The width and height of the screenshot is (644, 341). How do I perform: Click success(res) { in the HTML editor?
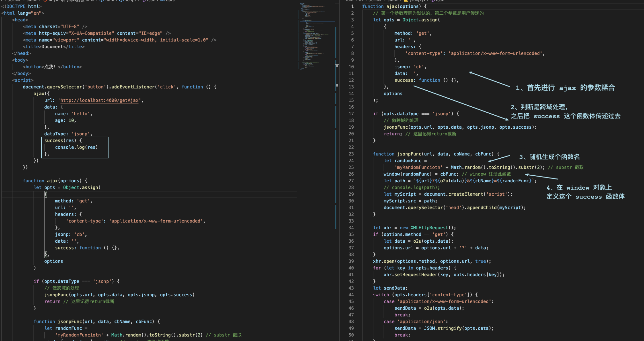point(63,140)
